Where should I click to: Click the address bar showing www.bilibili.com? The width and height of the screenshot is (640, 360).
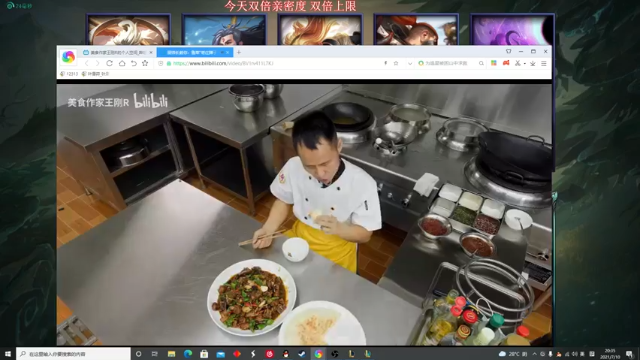[x=269, y=63]
